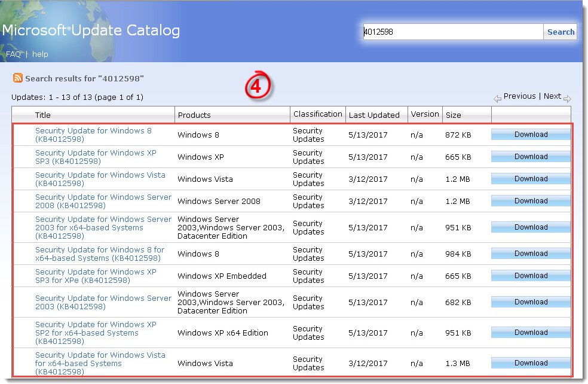Click the RSS feed icon

(17, 78)
